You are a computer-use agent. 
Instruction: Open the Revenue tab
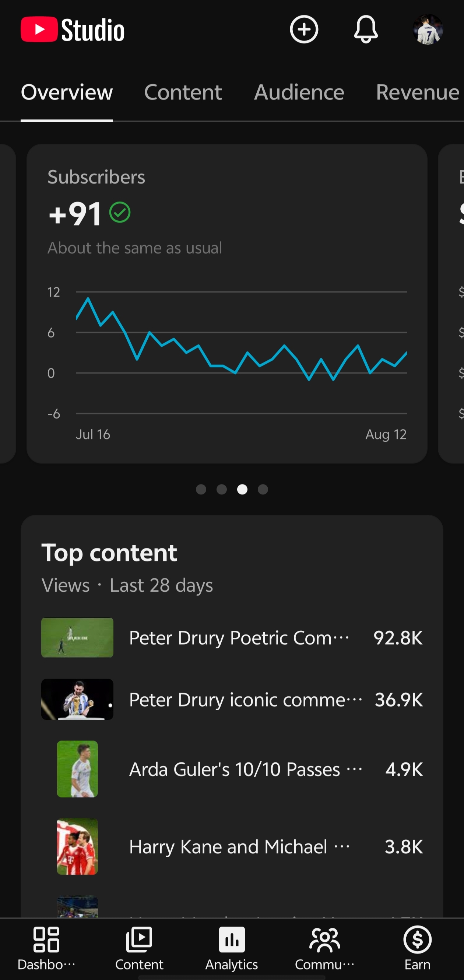(418, 92)
